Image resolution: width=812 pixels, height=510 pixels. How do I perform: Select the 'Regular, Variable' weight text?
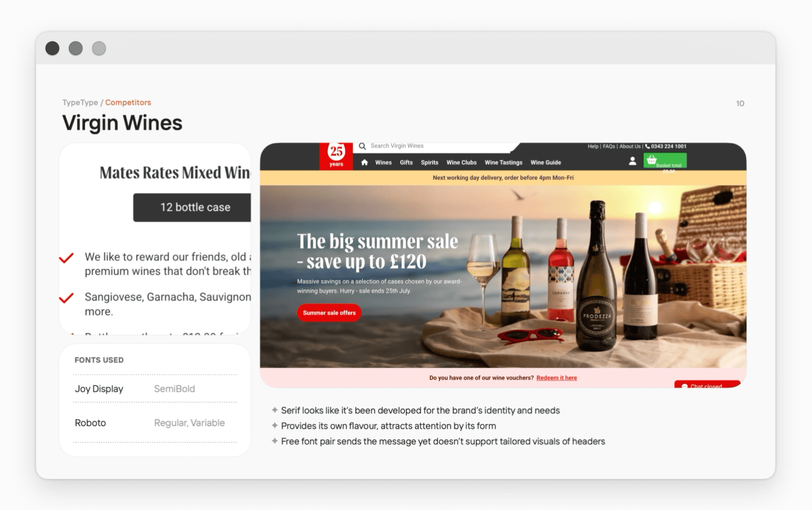tap(189, 423)
